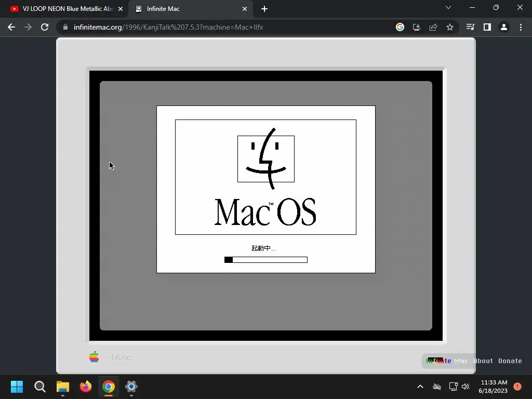This screenshot has height=399, width=532.
Task: Close the VJ LOOP NEON tab
Action: (121, 9)
